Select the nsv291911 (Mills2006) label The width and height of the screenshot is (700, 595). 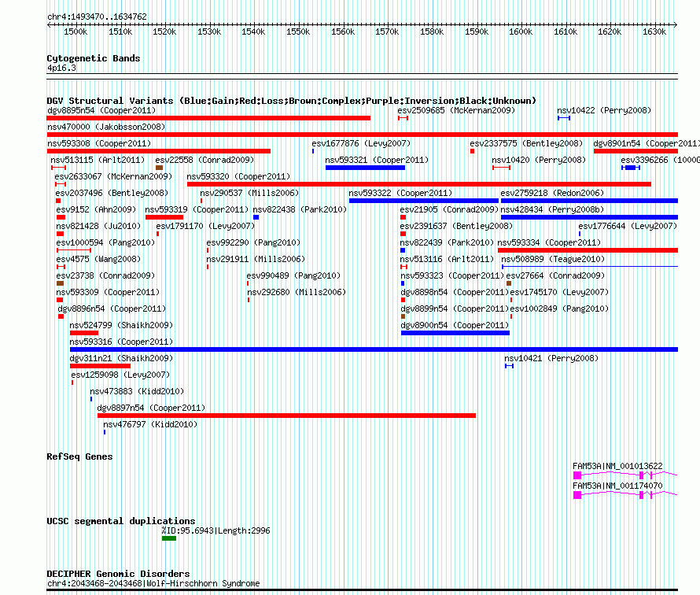pyautogui.click(x=256, y=259)
